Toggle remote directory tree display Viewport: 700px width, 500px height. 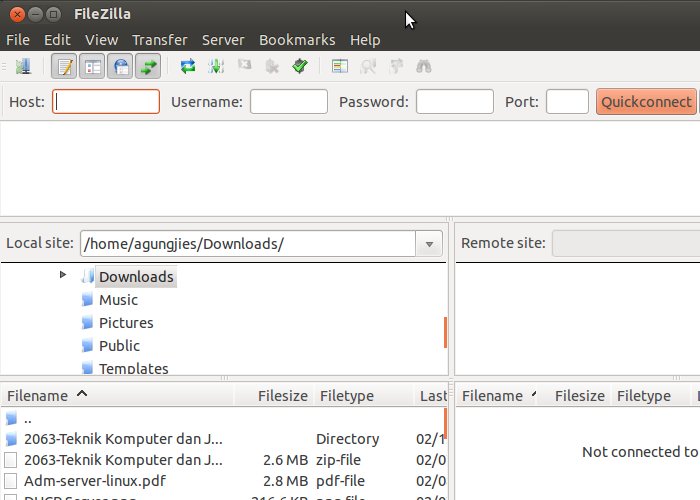(x=120, y=67)
